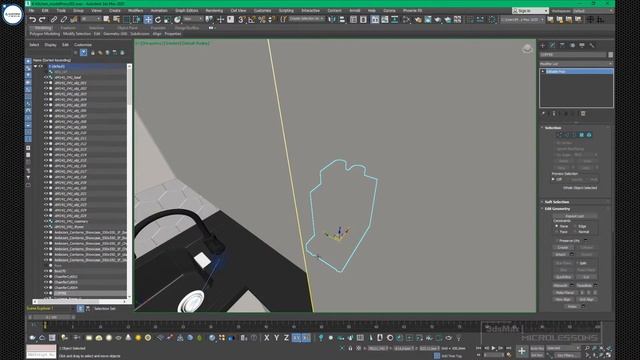Set Constraints to Normal radio button
Screen dimensions: 640x360
click(x=576, y=232)
